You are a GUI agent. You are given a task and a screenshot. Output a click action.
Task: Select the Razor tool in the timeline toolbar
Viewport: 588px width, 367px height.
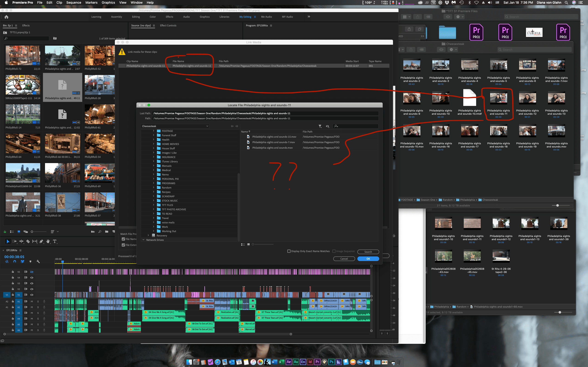coord(28,242)
